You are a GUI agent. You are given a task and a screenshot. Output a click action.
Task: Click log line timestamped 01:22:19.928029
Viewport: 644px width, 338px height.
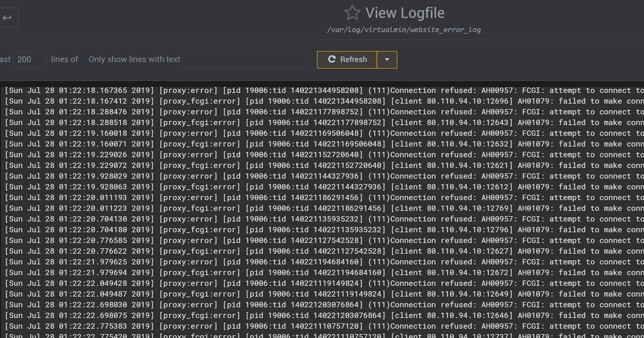[324, 176]
